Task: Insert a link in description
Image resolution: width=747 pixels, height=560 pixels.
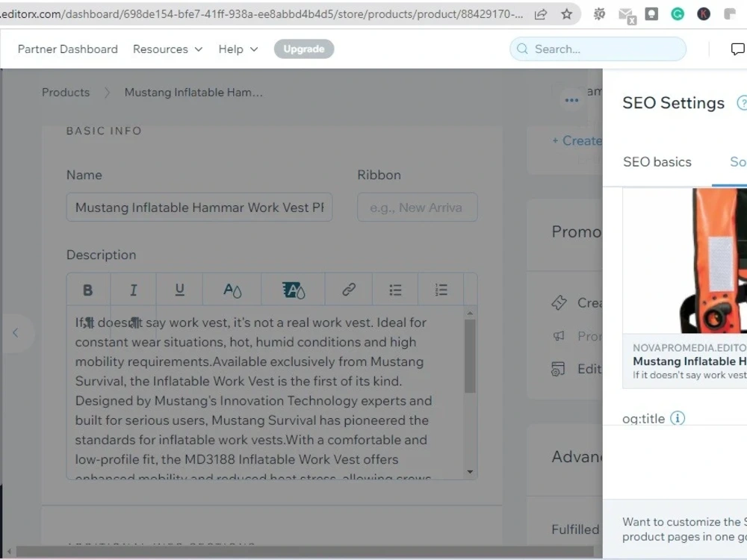Action: click(x=349, y=290)
